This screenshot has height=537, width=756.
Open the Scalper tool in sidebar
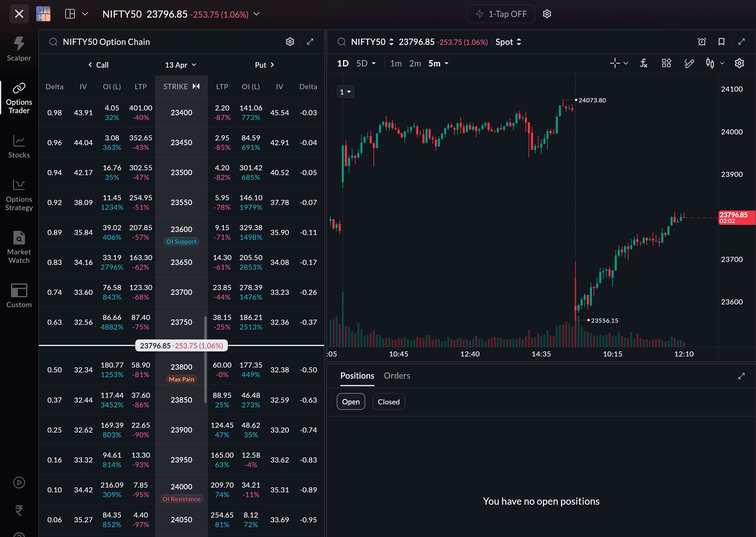point(19,49)
